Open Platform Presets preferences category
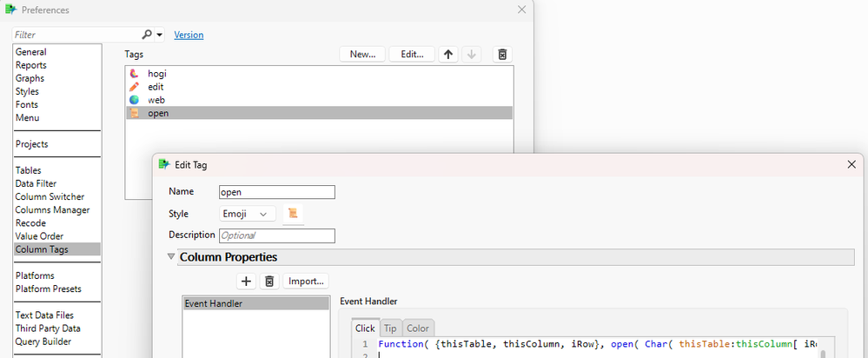This screenshot has height=358, width=868. click(48, 288)
